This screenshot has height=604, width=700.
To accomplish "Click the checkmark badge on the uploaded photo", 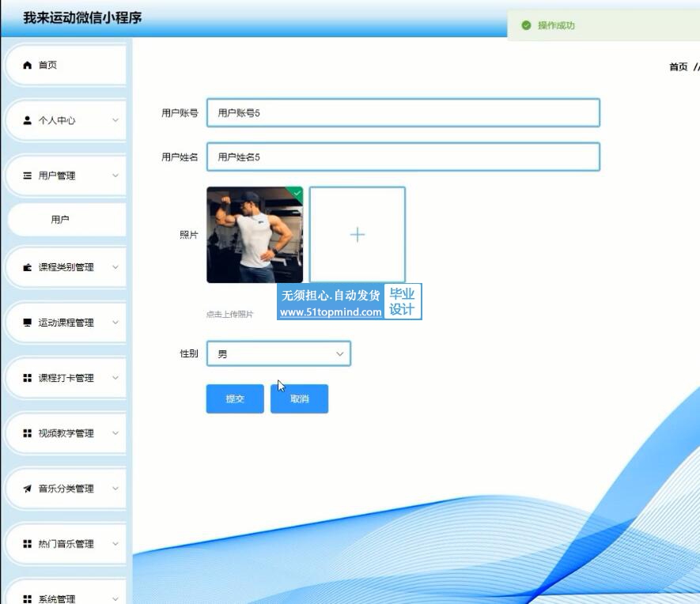I will 297,193.
